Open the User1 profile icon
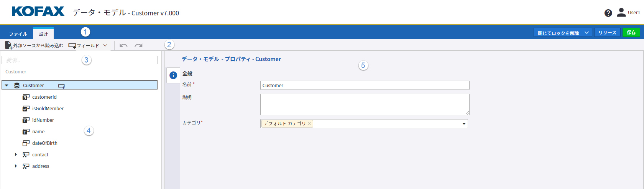This screenshot has height=189, width=644. tap(621, 13)
